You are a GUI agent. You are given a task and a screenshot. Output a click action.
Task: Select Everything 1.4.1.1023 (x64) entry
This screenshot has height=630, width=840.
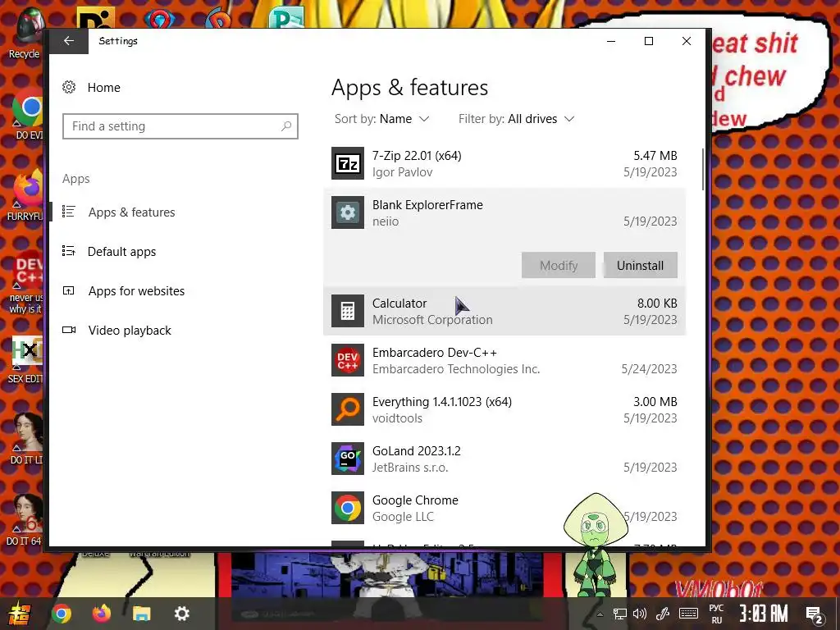click(504, 410)
